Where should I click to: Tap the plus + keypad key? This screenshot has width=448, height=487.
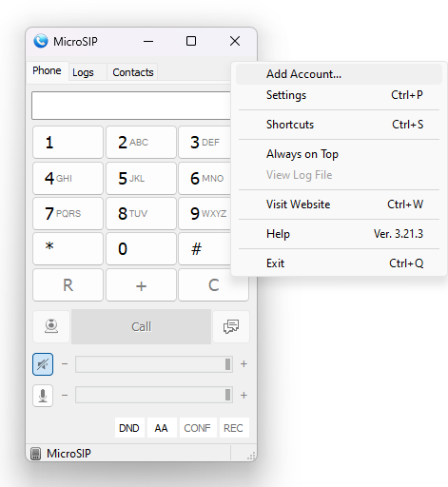[x=141, y=285]
